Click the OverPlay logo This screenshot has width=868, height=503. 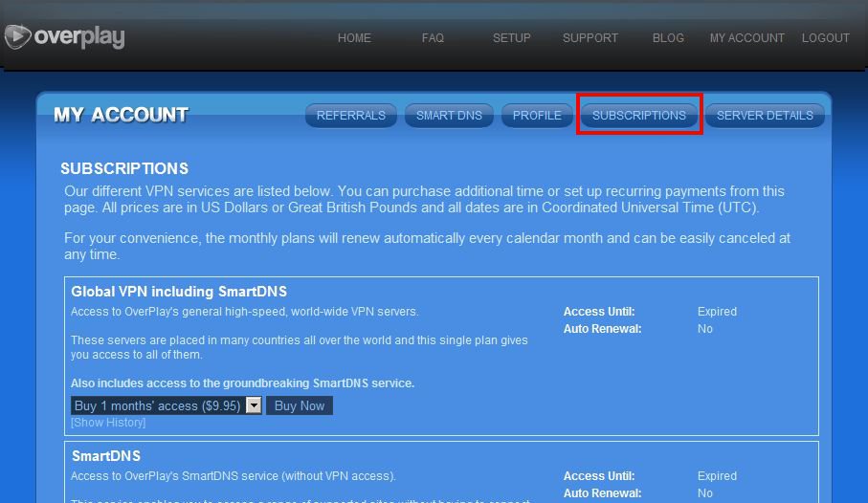65,37
